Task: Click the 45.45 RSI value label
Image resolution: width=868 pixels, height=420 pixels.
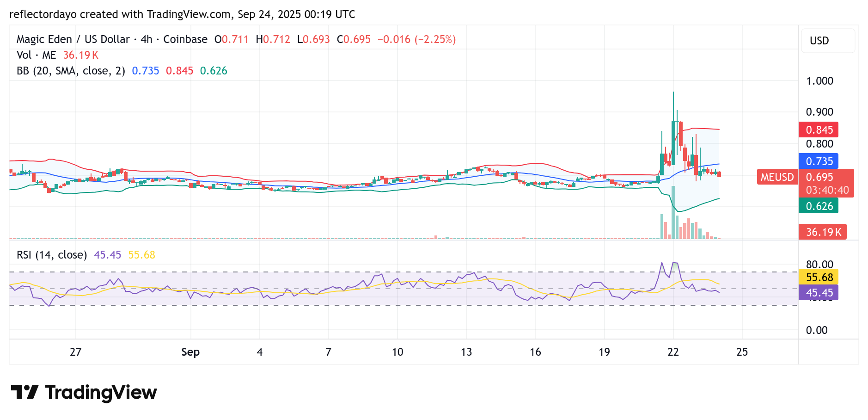Action: (819, 293)
